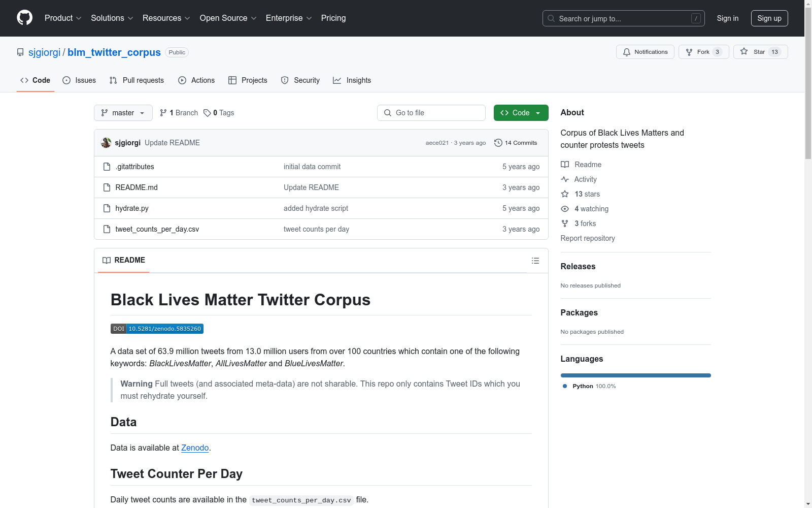Click the branch icon beside 1 Branch
This screenshot has height=508, width=812.
click(163, 113)
